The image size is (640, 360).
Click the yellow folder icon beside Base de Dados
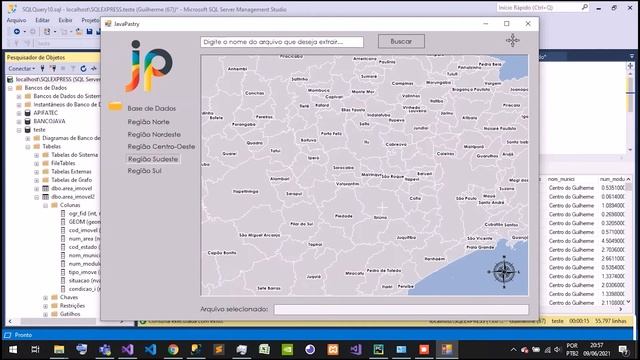coord(116,107)
